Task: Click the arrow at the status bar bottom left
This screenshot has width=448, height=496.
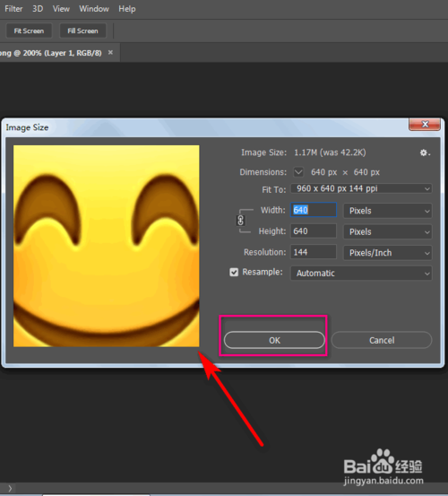Action: click(x=10, y=489)
